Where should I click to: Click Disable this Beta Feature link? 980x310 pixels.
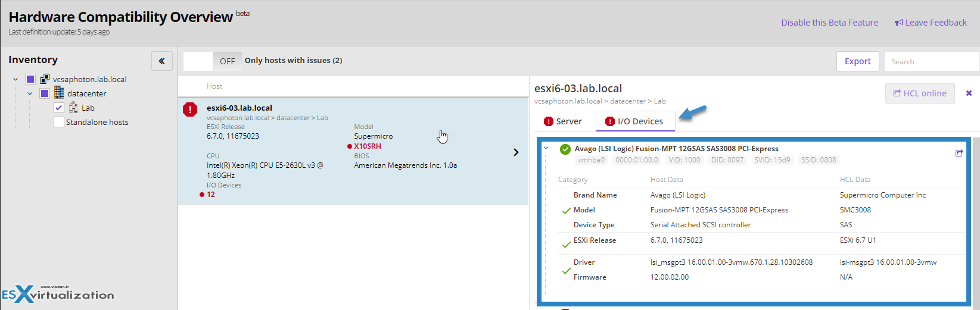click(x=829, y=23)
